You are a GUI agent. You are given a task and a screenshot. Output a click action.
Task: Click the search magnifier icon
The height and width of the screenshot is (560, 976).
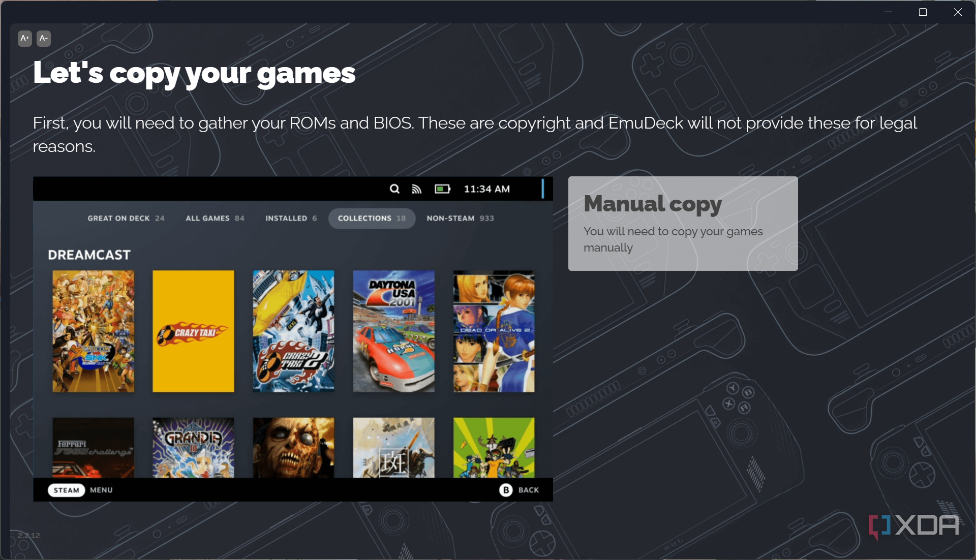point(394,189)
